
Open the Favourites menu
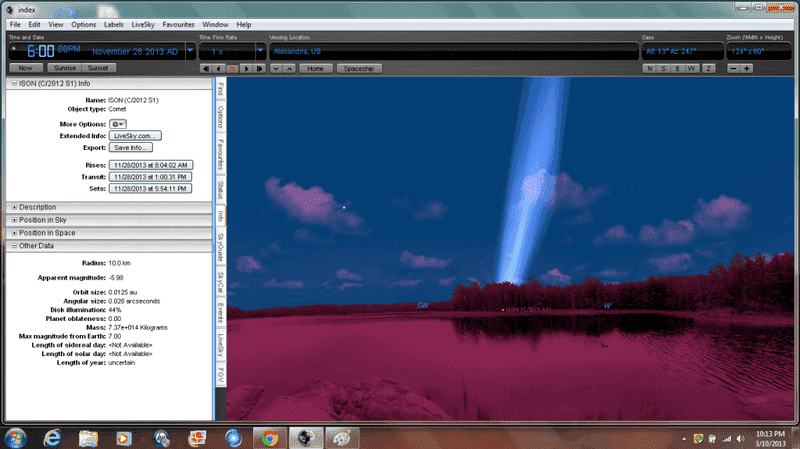click(x=179, y=24)
